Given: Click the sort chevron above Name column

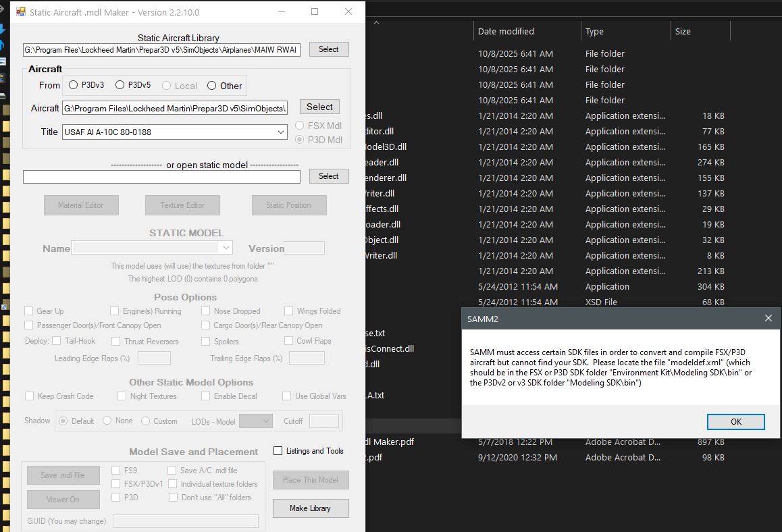Looking at the screenshot, I should [377, 22].
